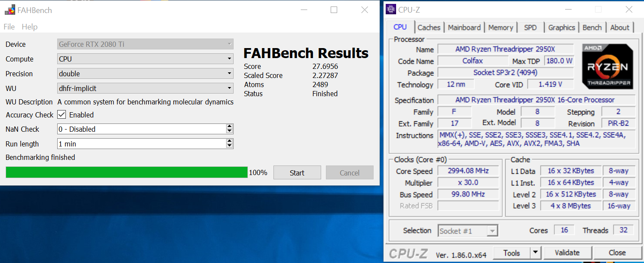The height and width of the screenshot is (263, 644).
Task: Switch to the Graphics tab in CPU-Z
Action: 561,27
